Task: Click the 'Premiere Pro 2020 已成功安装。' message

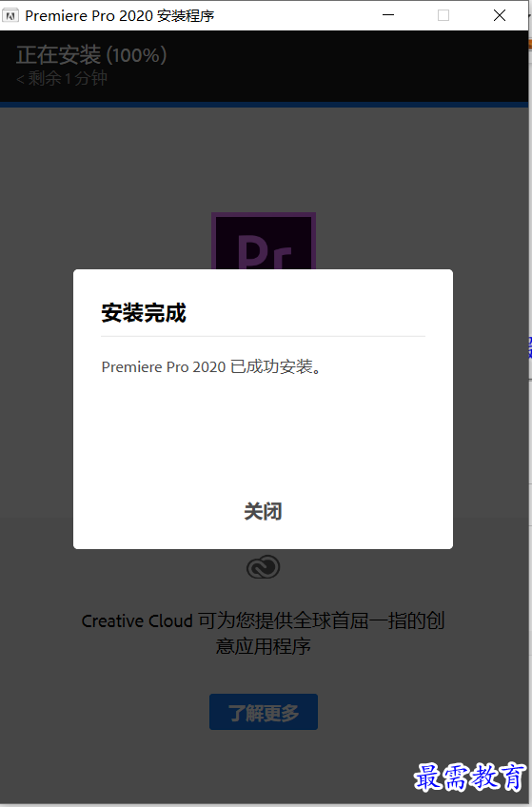Action: (211, 367)
